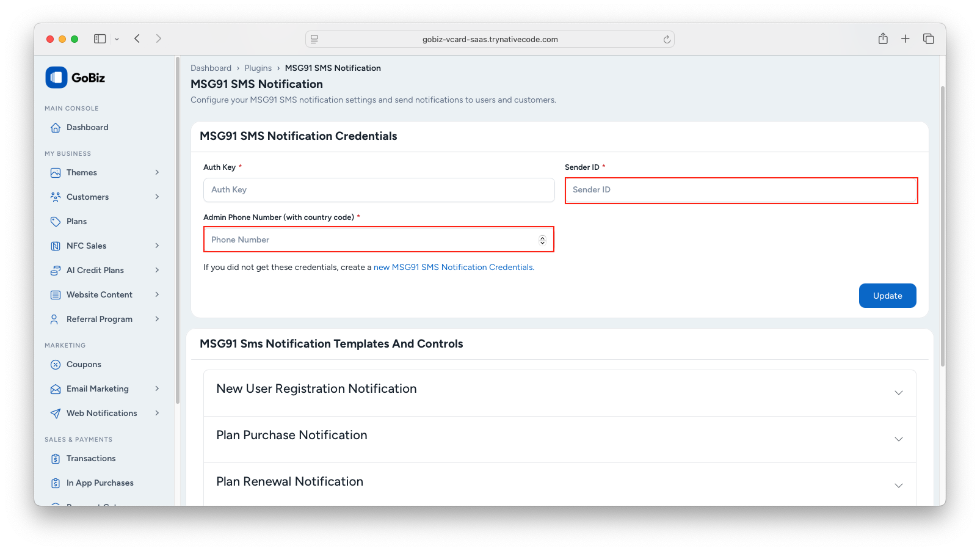Image resolution: width=980 pixels, height=551 pixels.
Task: Expand the Themes submenu chevron
Action: click(157, 172)
